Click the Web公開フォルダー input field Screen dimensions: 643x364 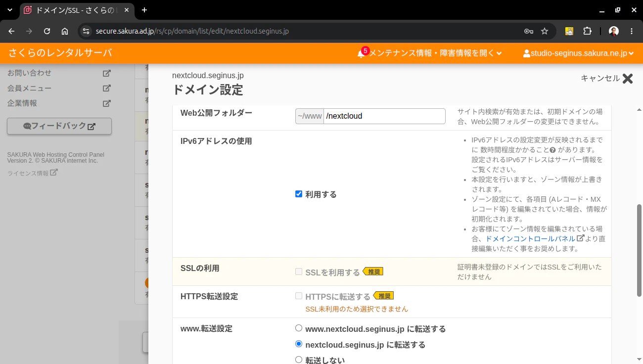[384, 116]
